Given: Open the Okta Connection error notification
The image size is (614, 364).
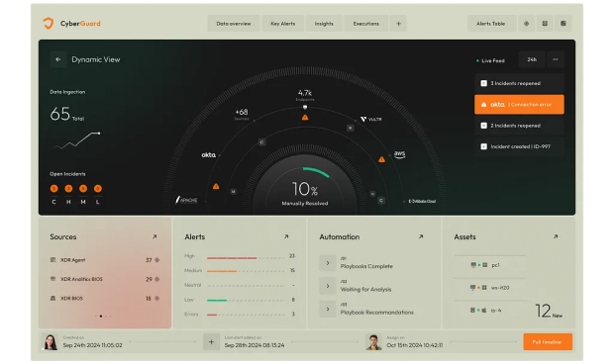Looking at the screenshot, I should (519, 105).
